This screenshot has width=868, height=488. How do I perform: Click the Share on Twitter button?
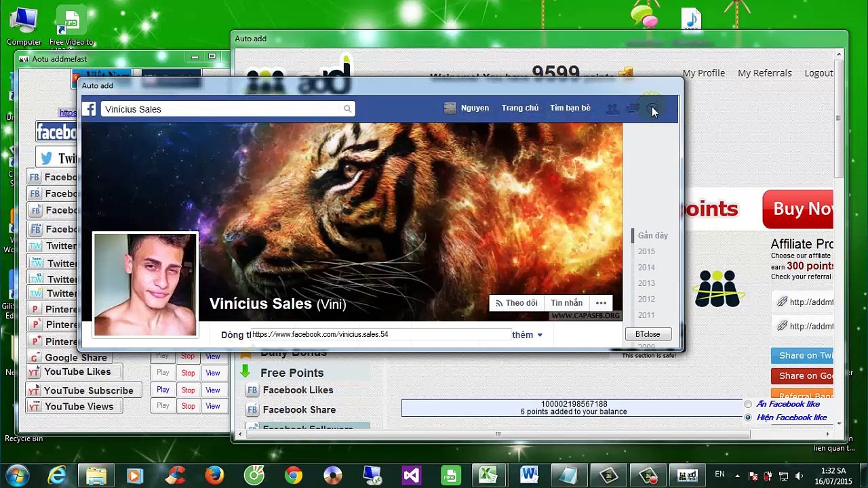[802, 355]
